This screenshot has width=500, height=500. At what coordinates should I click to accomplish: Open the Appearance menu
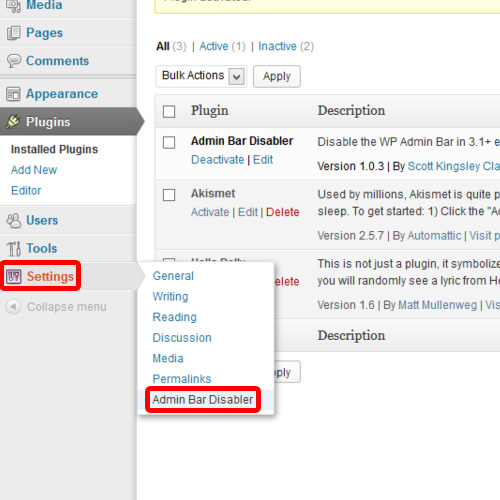coord(62,94)
